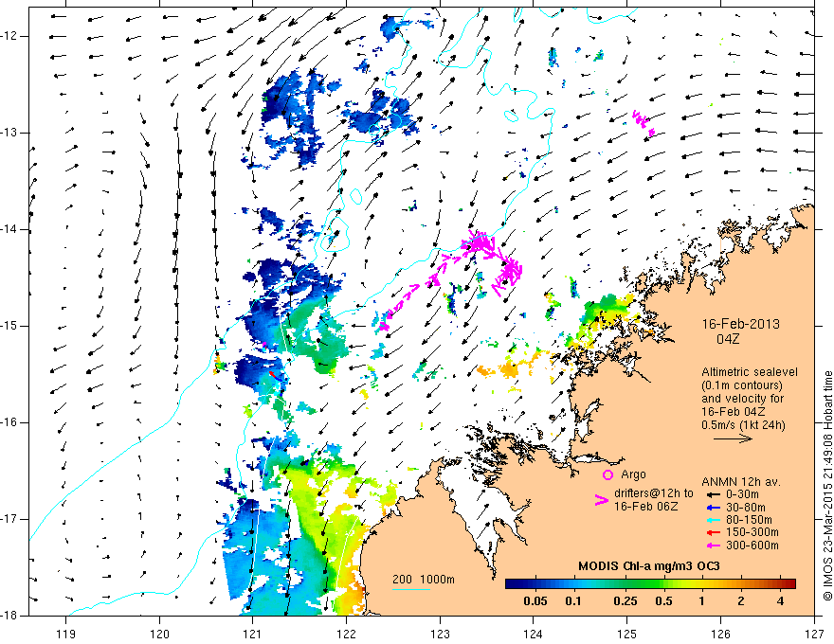Click the '(0.1m contours)' caption line
Viewport: 834px width, 644px height.
[x=742, y=385]
